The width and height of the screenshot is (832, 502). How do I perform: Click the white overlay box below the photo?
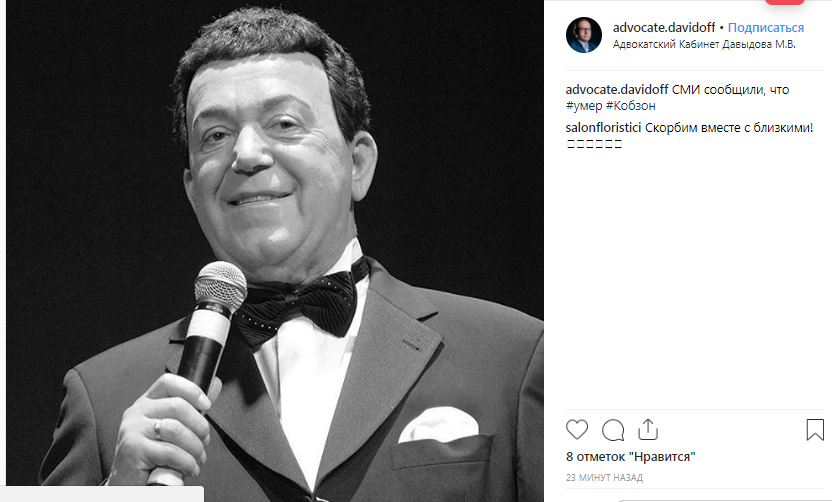tap(102, 494)
